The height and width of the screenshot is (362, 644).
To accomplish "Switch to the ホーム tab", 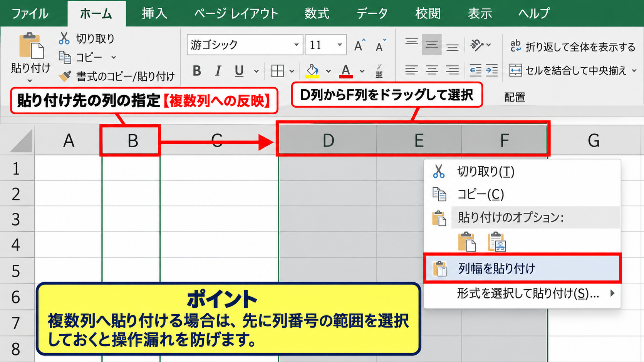I will tap(96, 14).
